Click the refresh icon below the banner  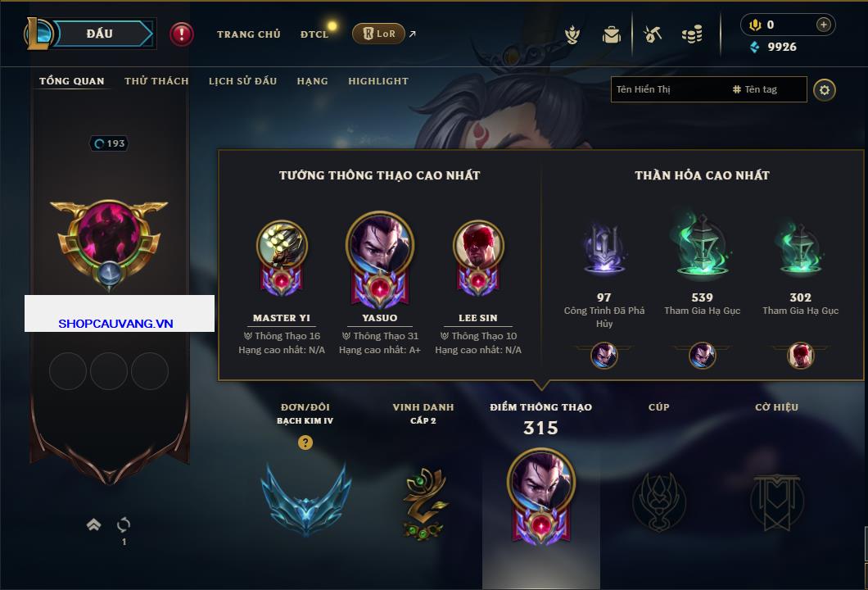click(x=124, y=524)
